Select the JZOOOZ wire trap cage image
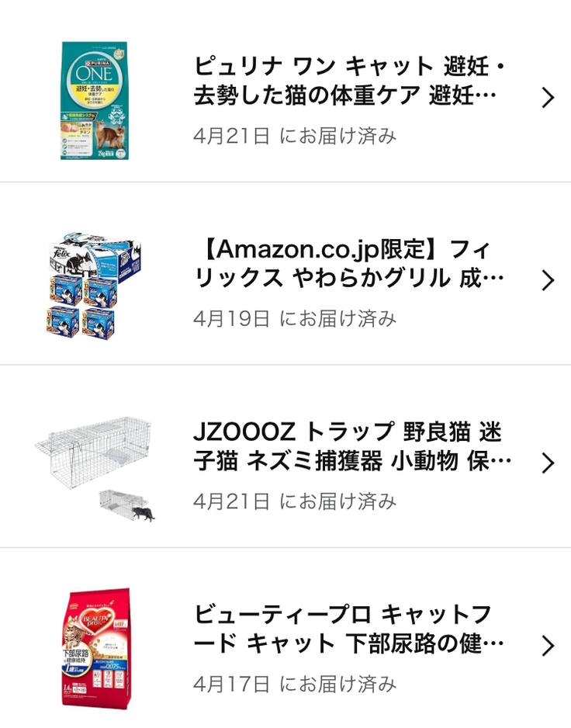The height and width of the screenshot is (728, 571). click(93, 449)
